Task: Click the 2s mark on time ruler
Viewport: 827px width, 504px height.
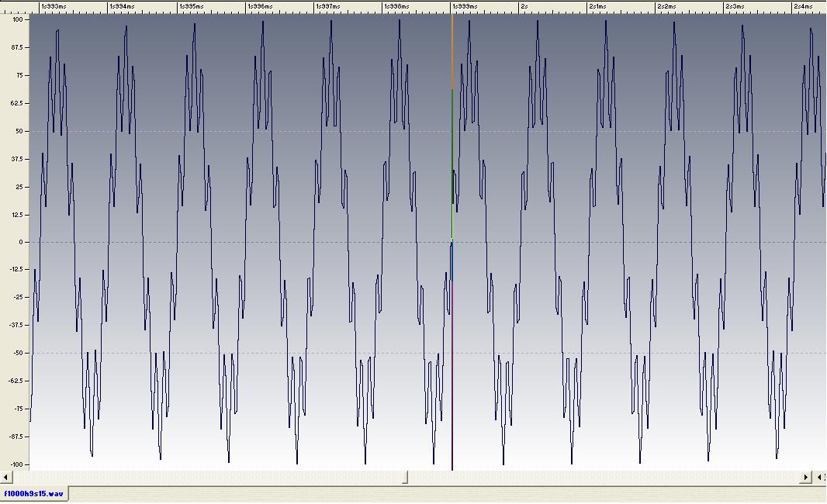Action: coord(524,6)
